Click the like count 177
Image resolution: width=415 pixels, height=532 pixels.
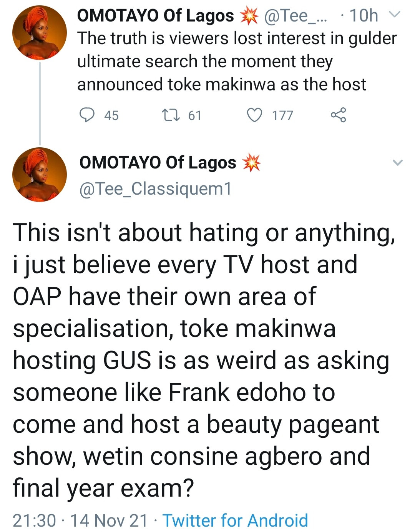click(282, 115)
